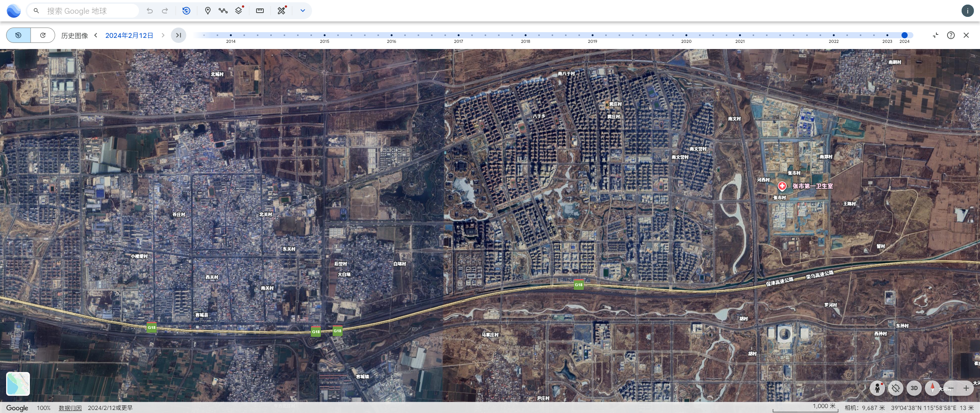This screenshot has height=413, width=980.
Task: Click the 2019 marker on timeline
Action: pyautogui.click(x=592, y=36)
